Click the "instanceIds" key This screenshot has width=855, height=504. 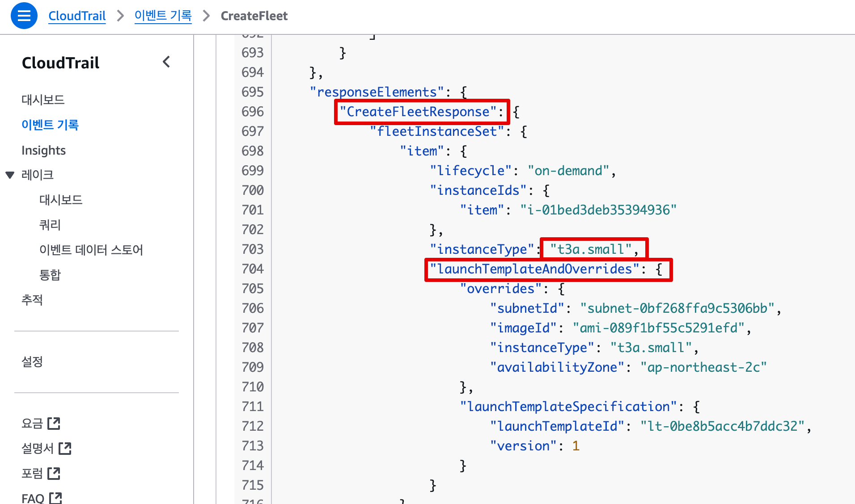[478, 190]
